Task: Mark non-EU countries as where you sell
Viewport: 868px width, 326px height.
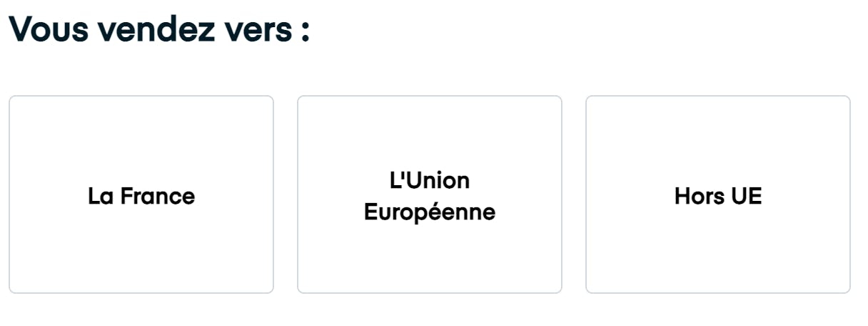Action: click(718, 194)
